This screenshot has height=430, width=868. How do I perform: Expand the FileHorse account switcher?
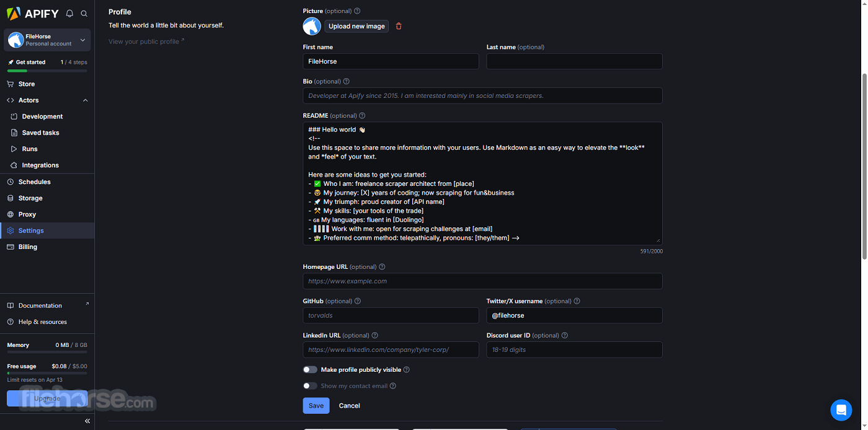pyautogui.click(x=47, y=40)
